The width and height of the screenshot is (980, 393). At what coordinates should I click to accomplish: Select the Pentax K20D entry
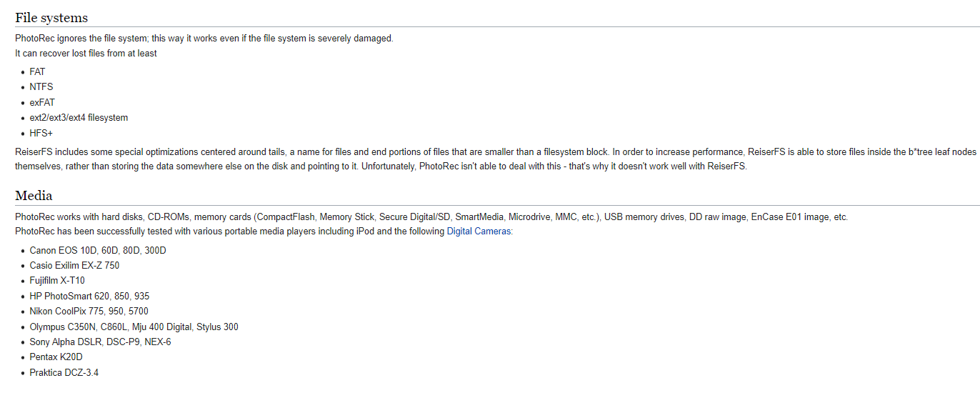tap(56, 357)
